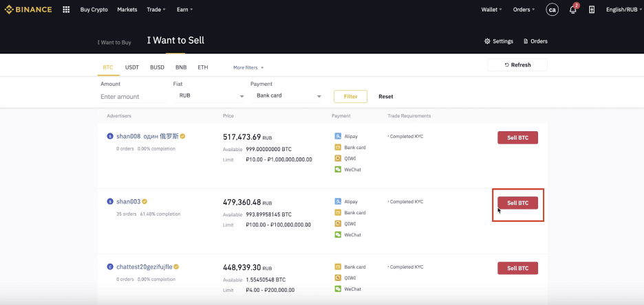This screenshot has width=644, height=305.
Task: Open the user avatar 'ca' icon
Action: click(552, 10)
